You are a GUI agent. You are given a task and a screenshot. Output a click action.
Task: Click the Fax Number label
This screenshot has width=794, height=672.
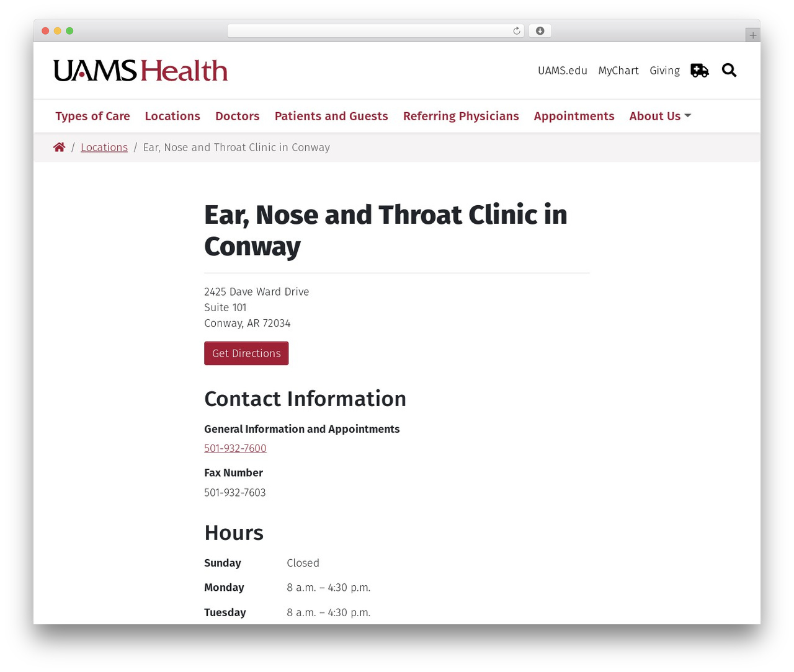pyautogui.click(x=233, y=473)
